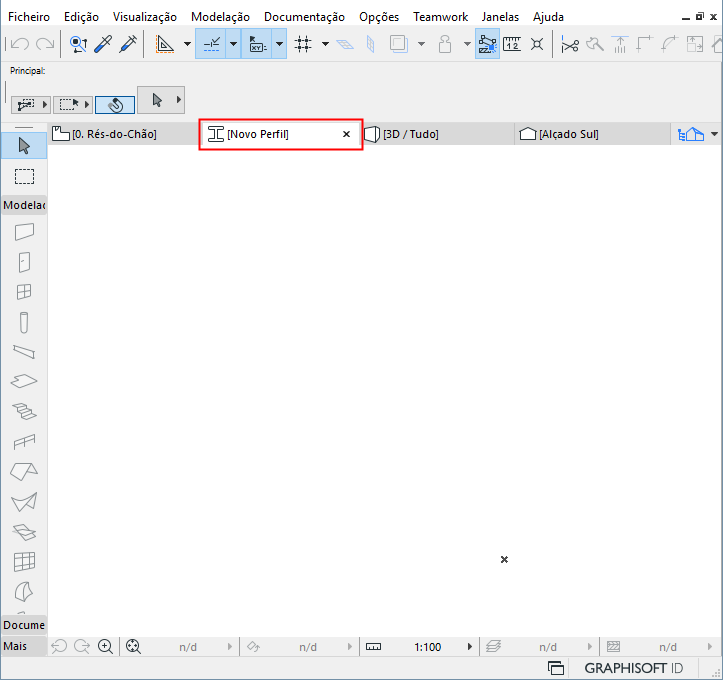Open the Edição menu
This screenshot has width=723, height=680.
[x=81, y=17]
